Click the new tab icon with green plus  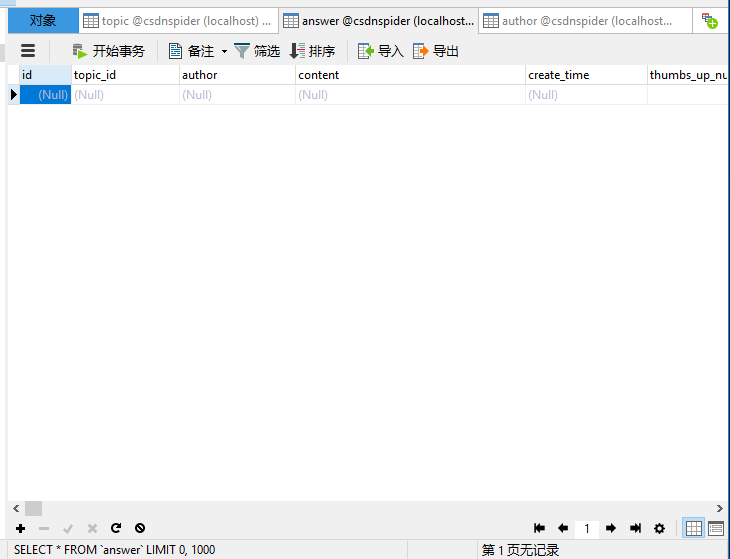pyautogui.click(x=710, y=21)
